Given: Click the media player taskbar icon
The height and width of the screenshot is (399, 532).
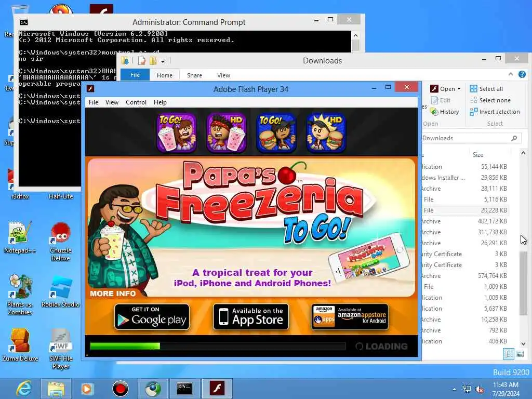Looking at the screenshot, I should (x=87, y=389).
